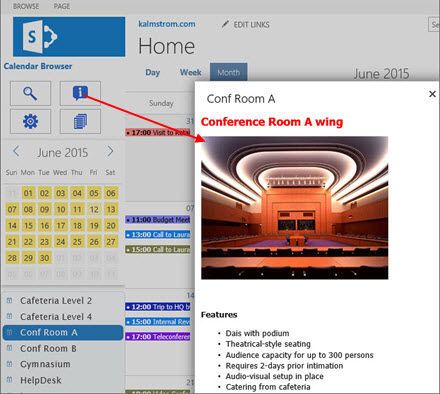Select date 17 in mini calendar

tap(61, 226)
